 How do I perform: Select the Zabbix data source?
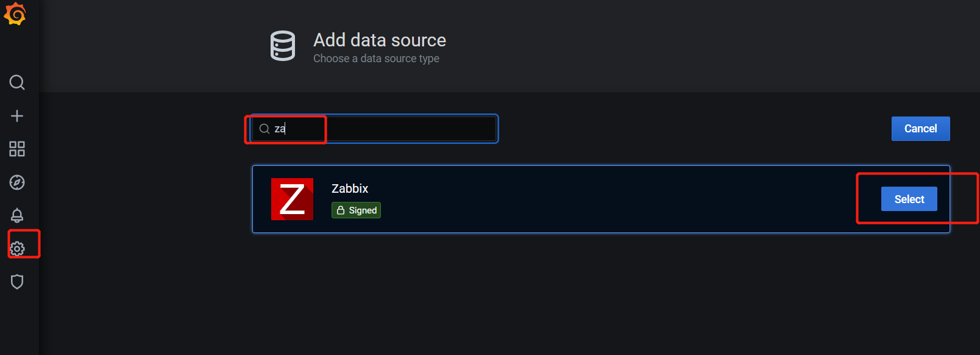pyautogui.click(x=909, y=199)
